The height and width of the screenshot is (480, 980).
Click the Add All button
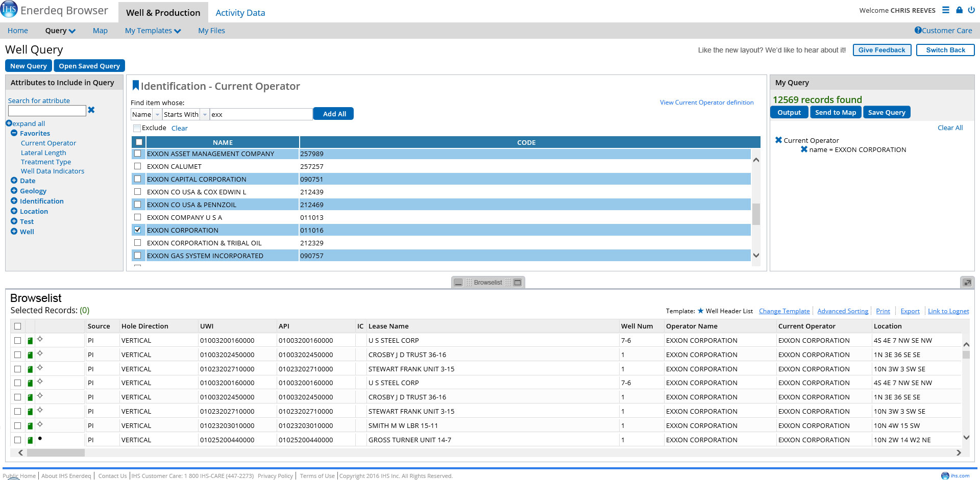pos(333,114)
